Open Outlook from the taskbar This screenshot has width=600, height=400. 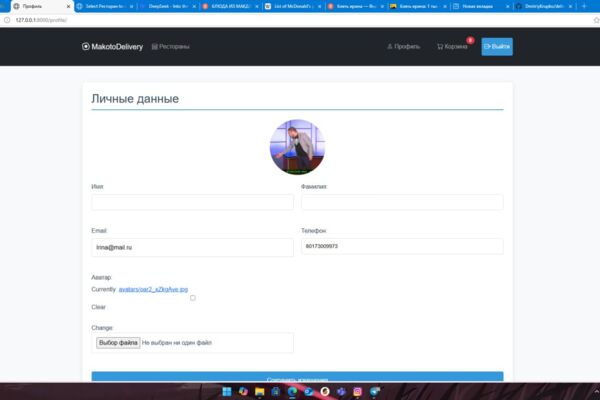(308, 391)
